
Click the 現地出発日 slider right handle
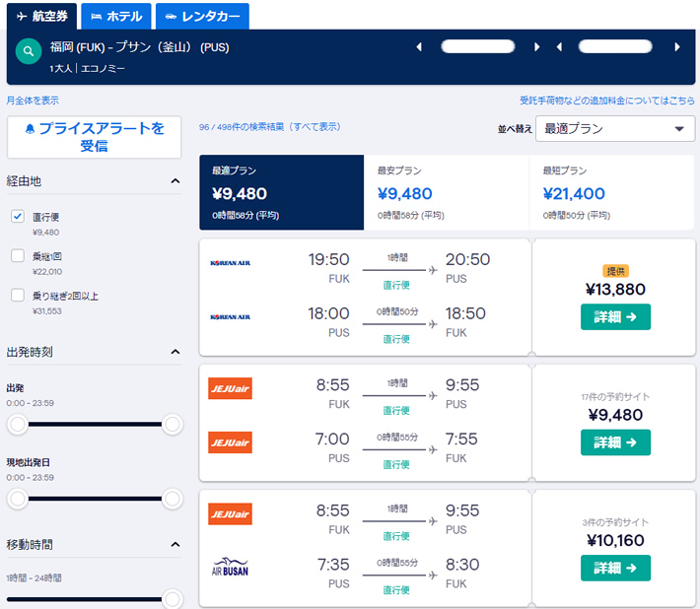click(x=173, y=499)
